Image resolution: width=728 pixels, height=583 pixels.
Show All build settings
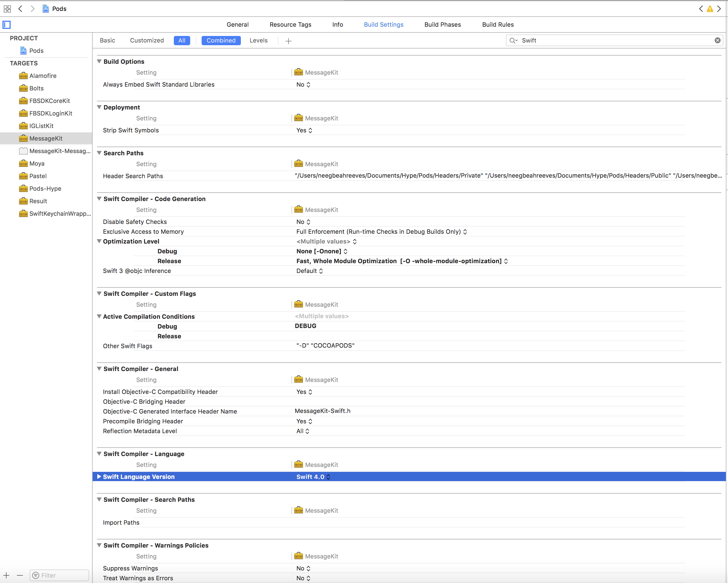tap(182, 41)
